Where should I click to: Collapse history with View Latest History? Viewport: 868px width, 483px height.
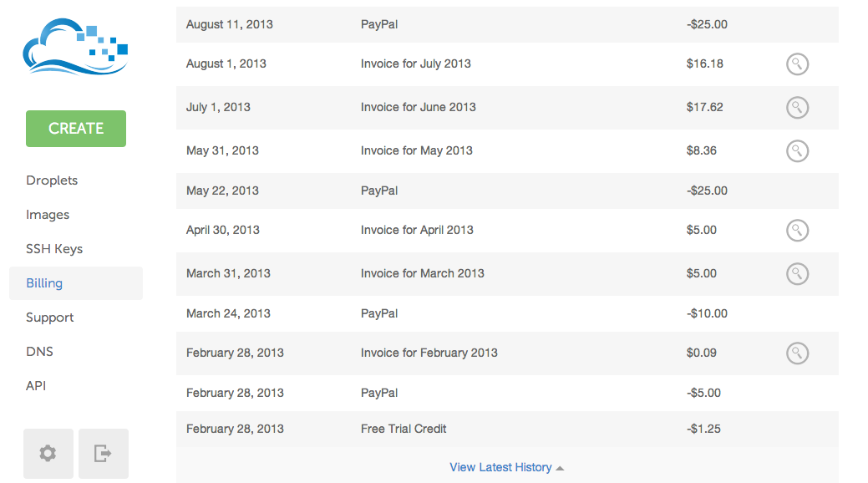click(x=506, y=467)
